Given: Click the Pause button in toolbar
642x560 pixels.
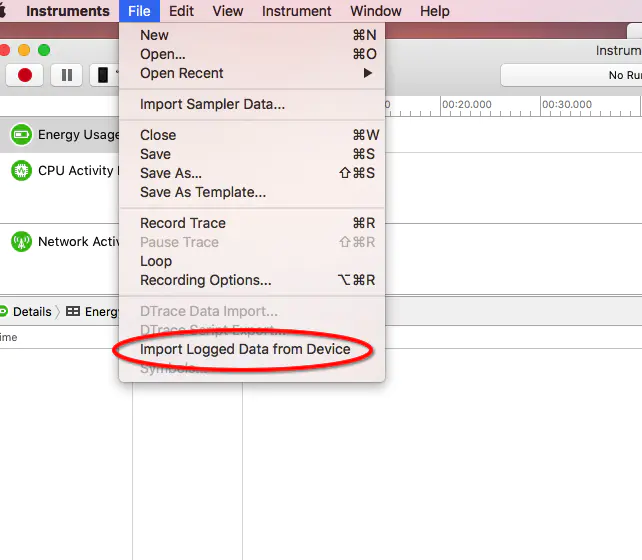Looking at the screenshot, I should (x=66, y=75).
